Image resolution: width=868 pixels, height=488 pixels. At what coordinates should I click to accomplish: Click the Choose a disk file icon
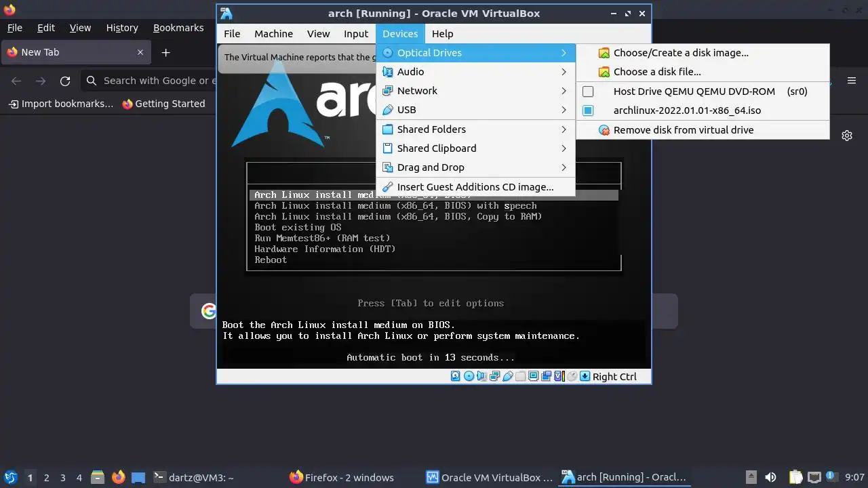[x=604, y=72]
